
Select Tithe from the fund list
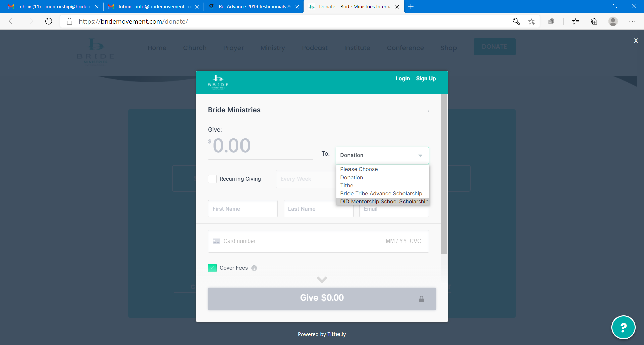[x=382, y=185]
